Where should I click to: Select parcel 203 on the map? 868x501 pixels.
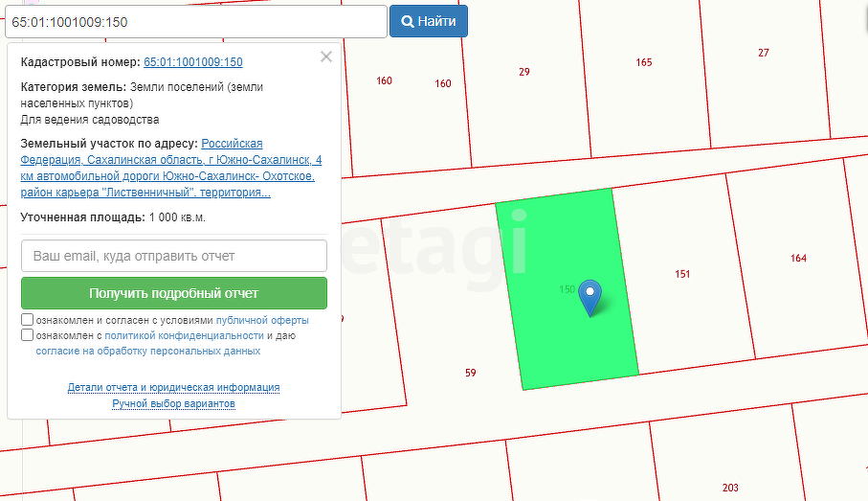point(730,488)
